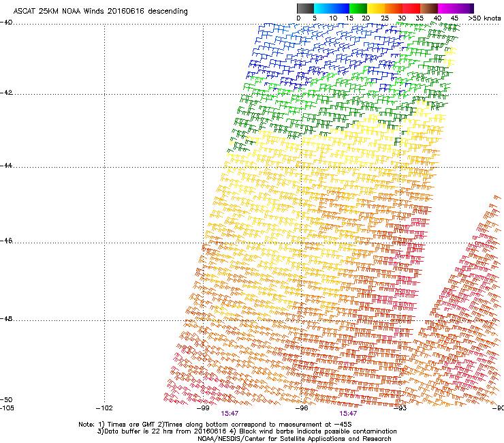504x443 pixels.
Task: Click the brown 35-40 knots legend swatch
Action: click(429, 8)
